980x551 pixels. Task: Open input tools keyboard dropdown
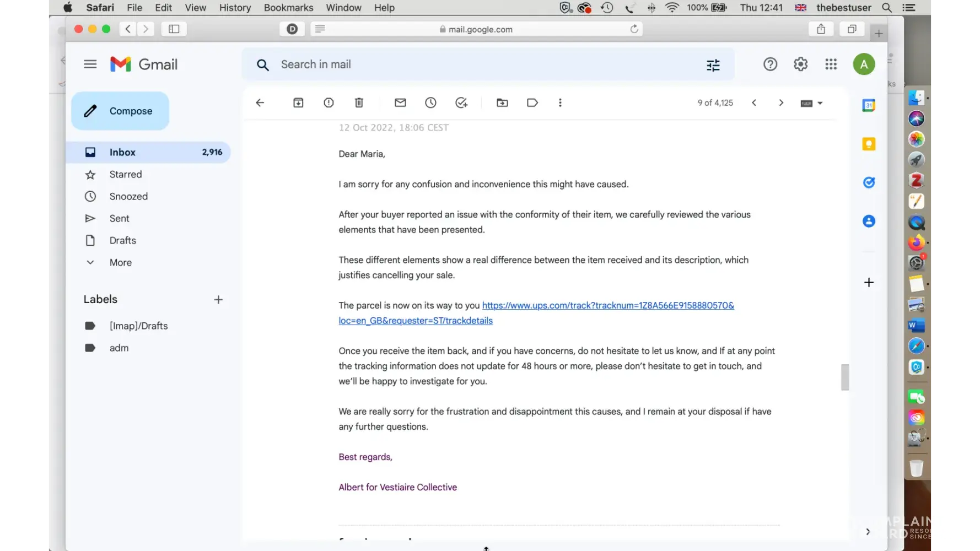click(x=811, y=103)
